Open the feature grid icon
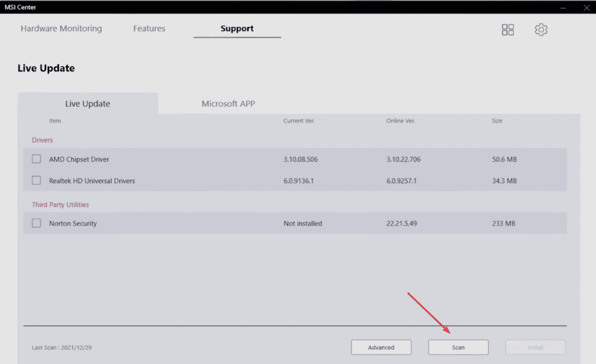The image size is (596, 364). pos(508,29)
